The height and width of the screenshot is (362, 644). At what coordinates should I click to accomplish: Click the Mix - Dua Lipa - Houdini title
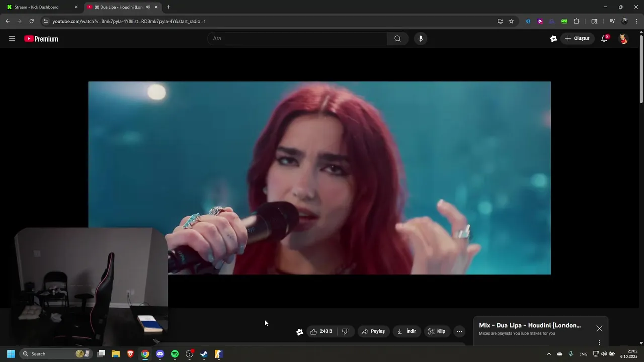pos(530,325)
